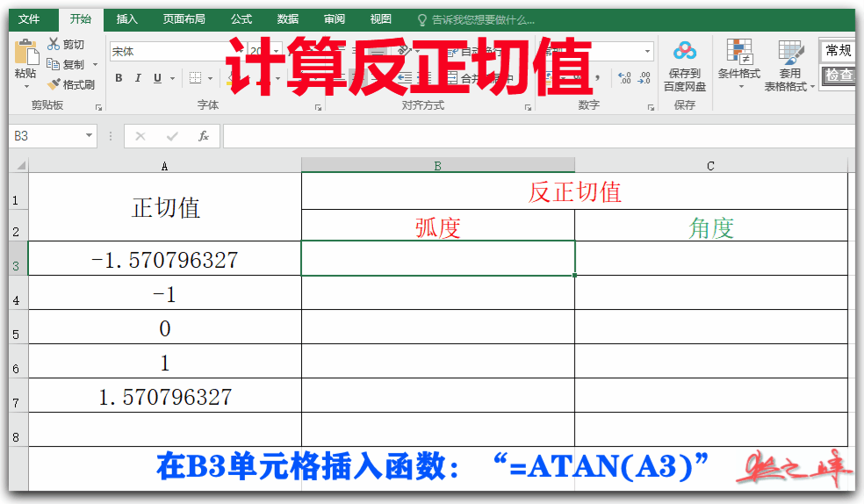Click cell A3 with -1.570796327

coord(165,258)
